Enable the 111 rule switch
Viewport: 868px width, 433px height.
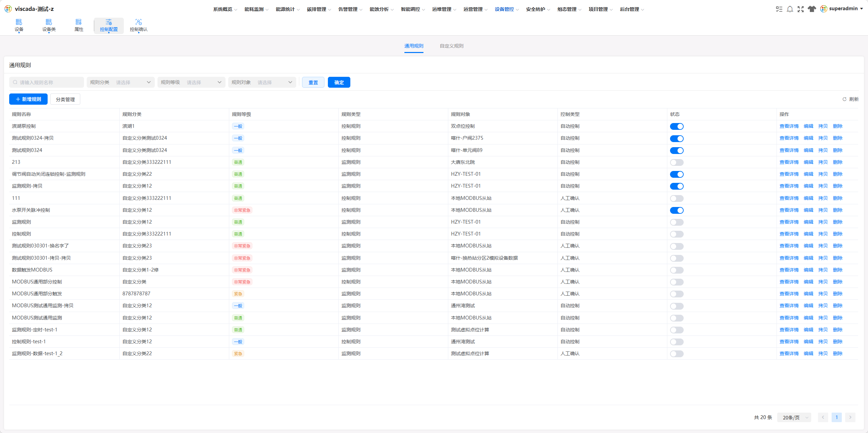[x=677, y=198]
